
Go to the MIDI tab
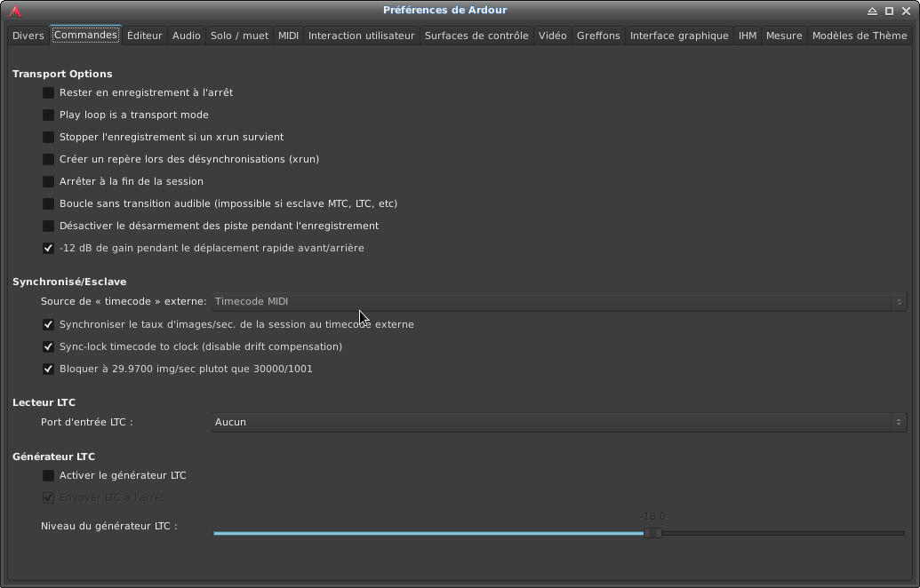point(288,36)
